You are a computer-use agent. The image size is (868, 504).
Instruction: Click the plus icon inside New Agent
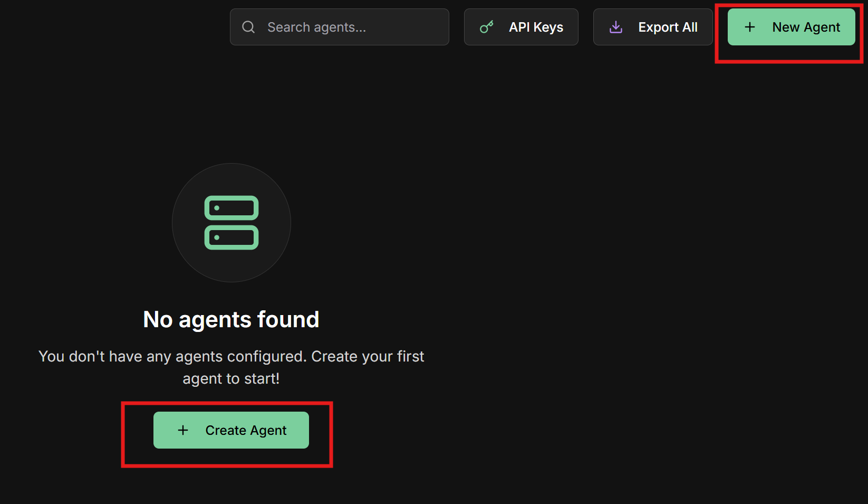749,26
